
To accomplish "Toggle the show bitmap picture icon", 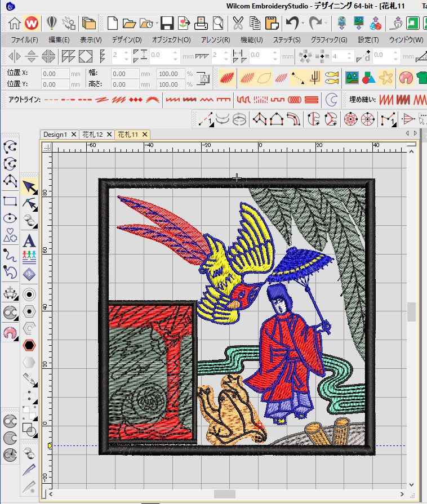I will coord(352,78).
